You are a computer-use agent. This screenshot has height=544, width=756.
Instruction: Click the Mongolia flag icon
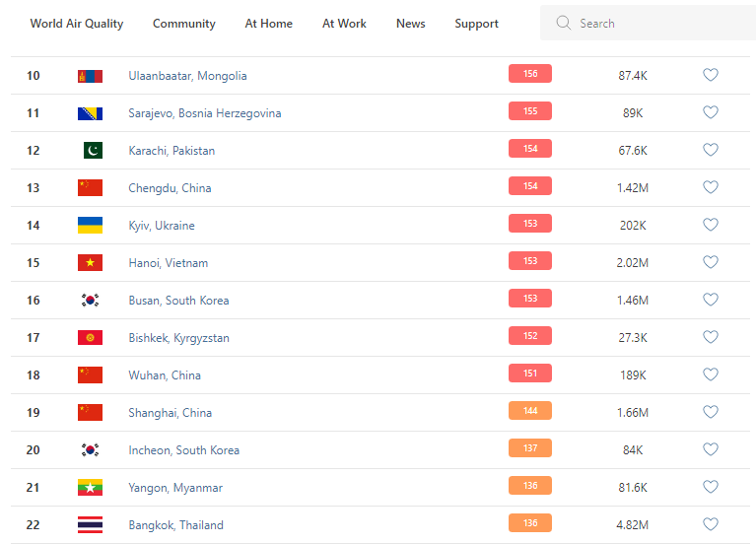(x=90, y=76)
